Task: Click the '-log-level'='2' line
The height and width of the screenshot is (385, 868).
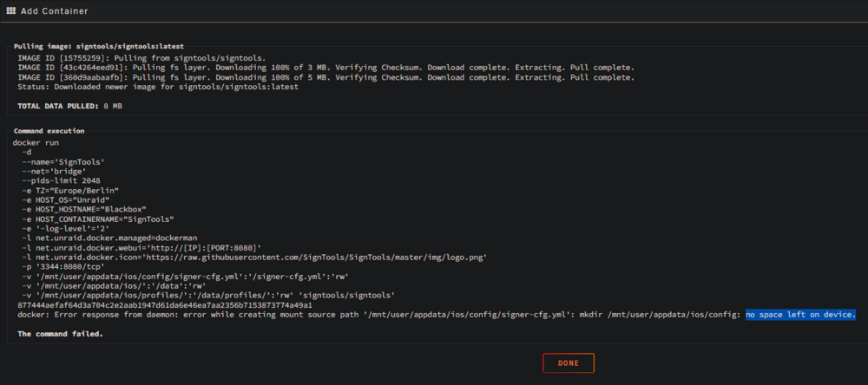Action: point(68,229)
